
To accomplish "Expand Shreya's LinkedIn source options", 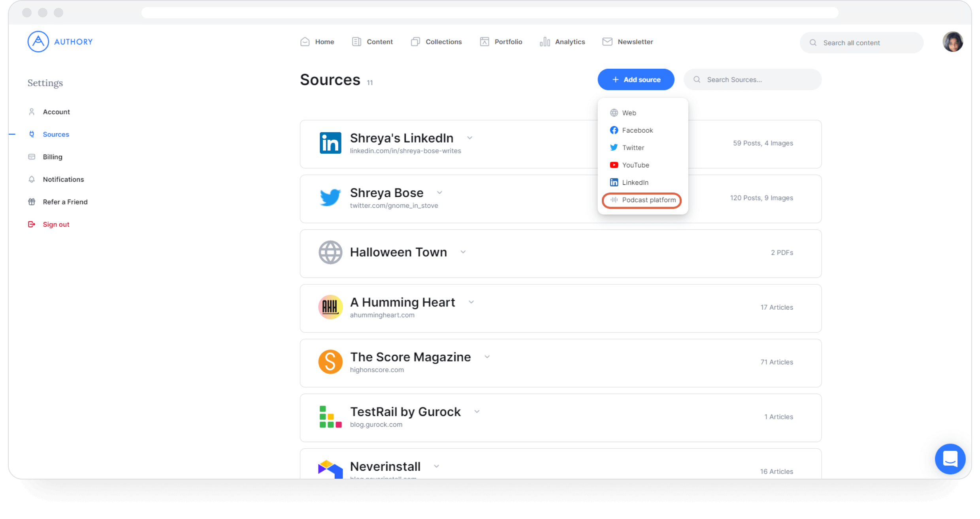I will point(470,138).
